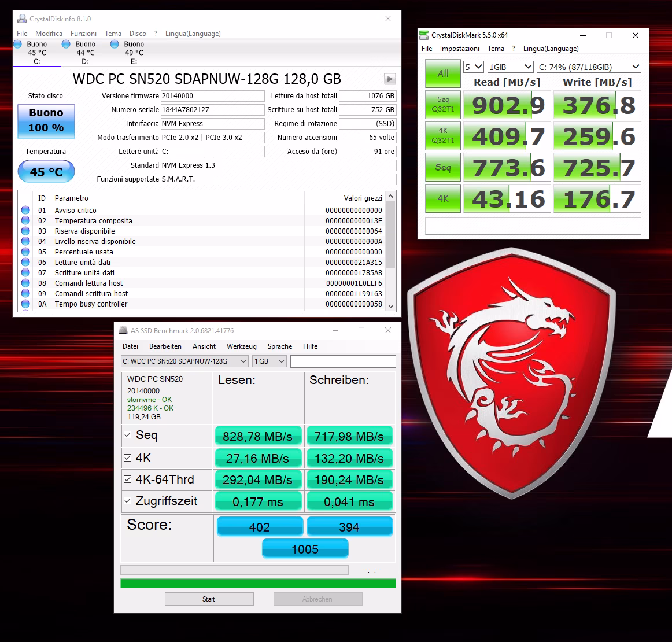The width and height of the screenshot is (672, 642).
Task: Open Sprache menu in AS SSD Benchmark
Action: pos(280,346)
